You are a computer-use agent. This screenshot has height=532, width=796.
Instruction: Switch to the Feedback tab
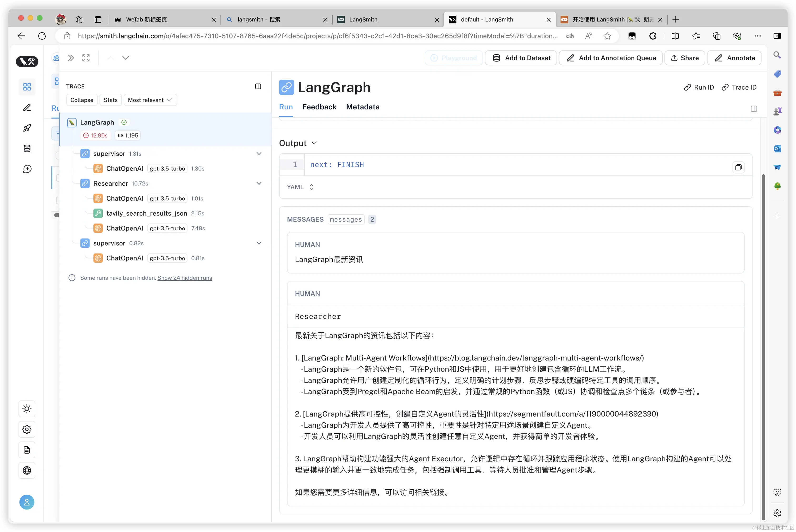(x=319, y=107)
